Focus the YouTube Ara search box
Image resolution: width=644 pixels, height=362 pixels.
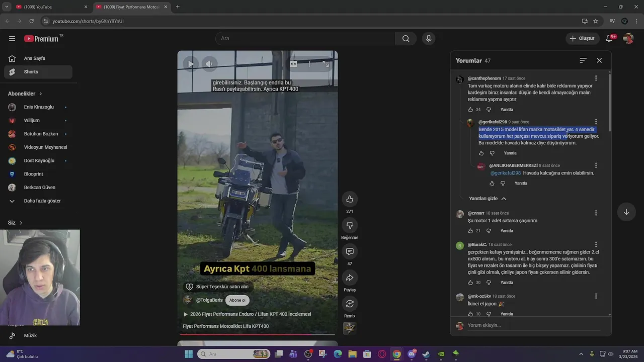coord(305,39)
